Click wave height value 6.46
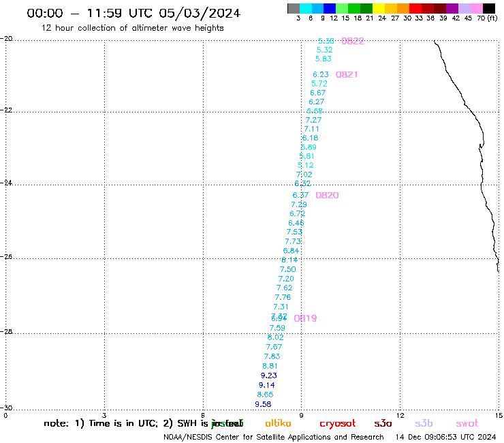 tap(296, 223)
